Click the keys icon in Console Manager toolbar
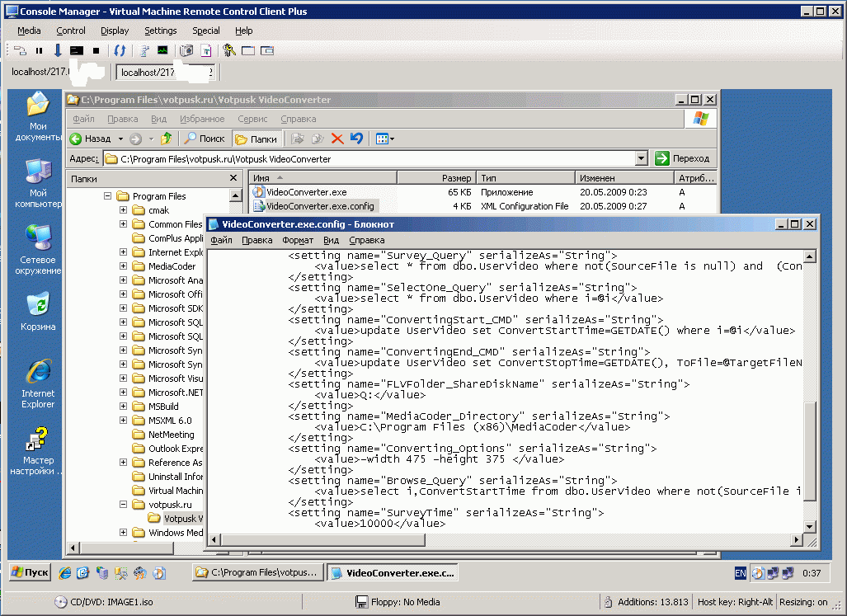 (229, 50)
